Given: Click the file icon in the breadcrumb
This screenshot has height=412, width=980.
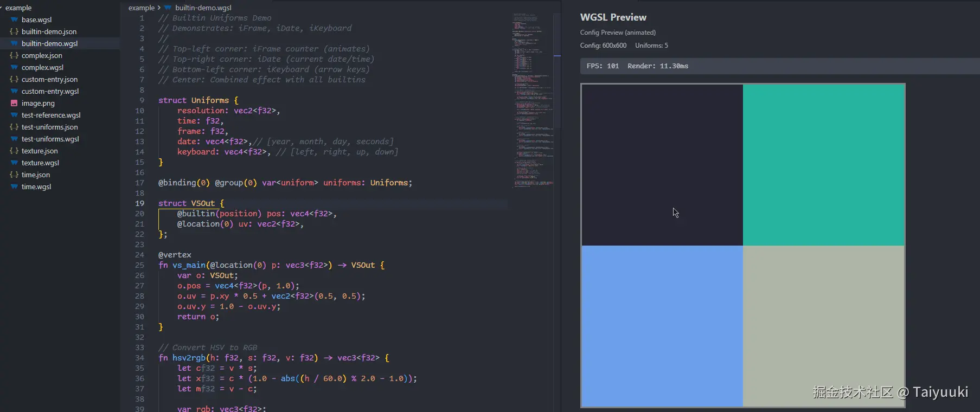Looking at the screenshot, I should (168, 8).
